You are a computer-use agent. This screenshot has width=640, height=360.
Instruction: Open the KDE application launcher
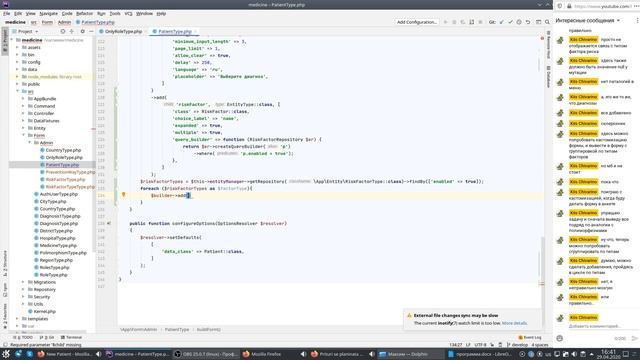(6, 354)
